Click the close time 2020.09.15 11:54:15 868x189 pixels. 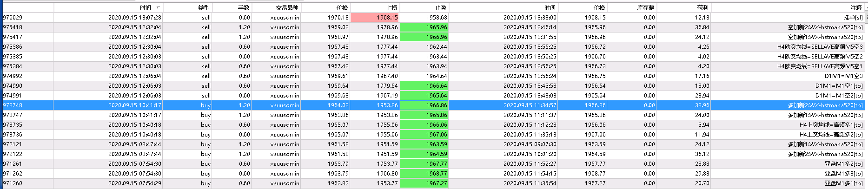[530, 173]
